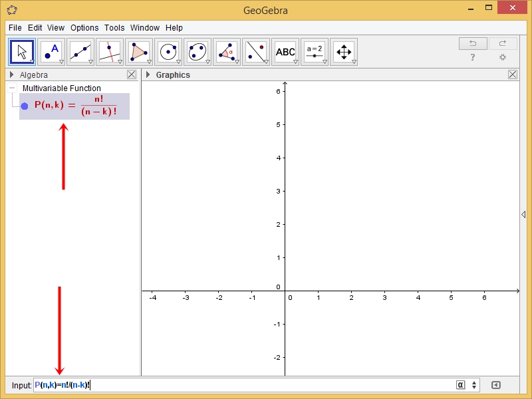Collapse the Multivariable Function tree group
This screenshot has height=399, width=532.
coord(12,88)
